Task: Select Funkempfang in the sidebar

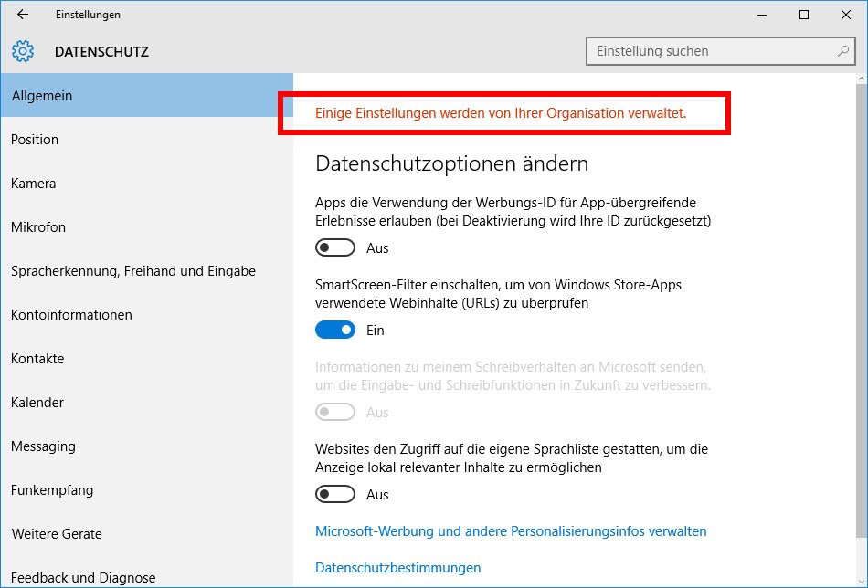Action: [x=52, y=490]
